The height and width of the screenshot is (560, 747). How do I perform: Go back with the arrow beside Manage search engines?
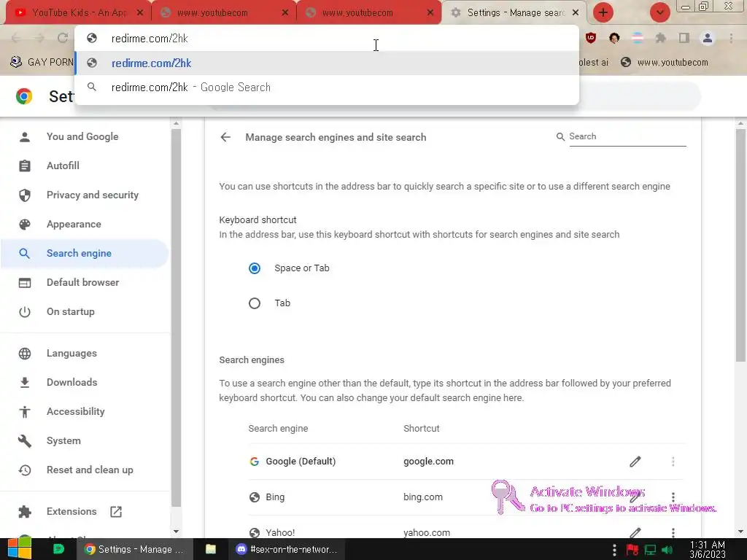pos(225,137)
